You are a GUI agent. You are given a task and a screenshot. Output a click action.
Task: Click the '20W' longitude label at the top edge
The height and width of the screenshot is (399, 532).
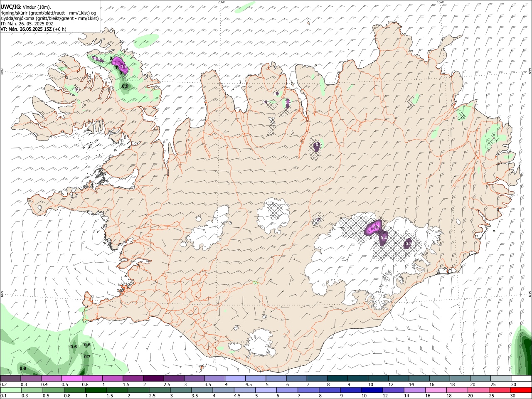tap(221, 2)
